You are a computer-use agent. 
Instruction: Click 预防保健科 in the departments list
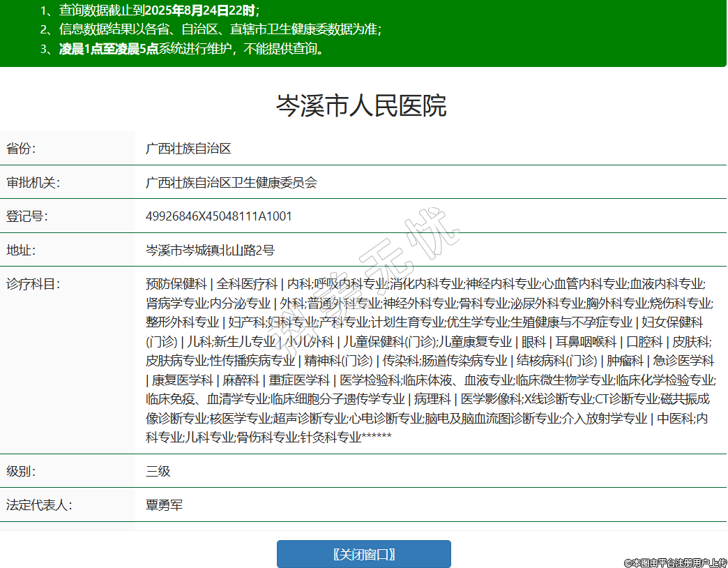(176, 284)
